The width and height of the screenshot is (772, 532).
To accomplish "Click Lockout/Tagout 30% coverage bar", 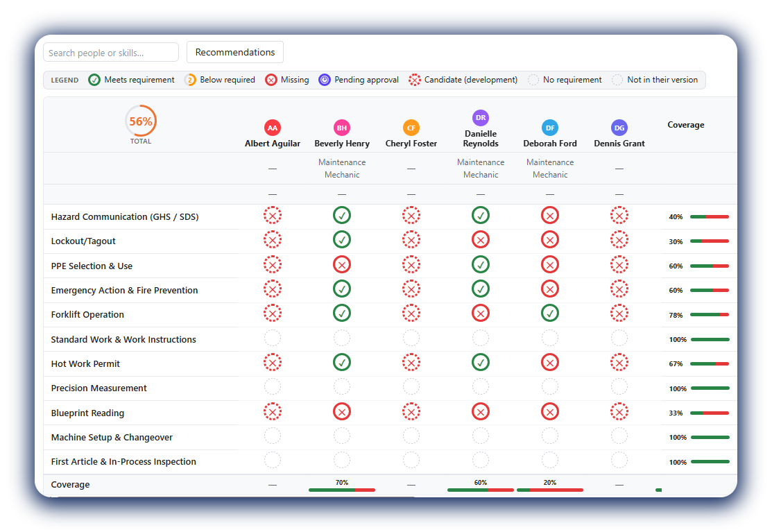I will pyautogui.click(x=710, y=241).
